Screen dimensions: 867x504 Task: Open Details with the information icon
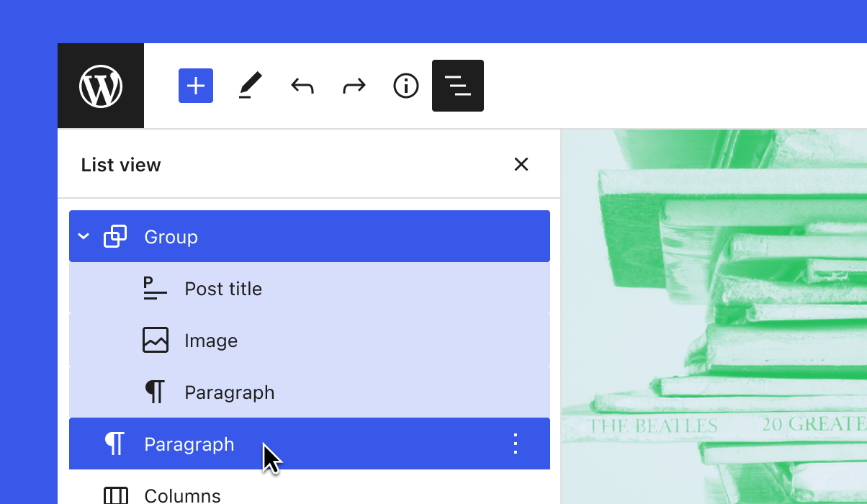(405, 85)
